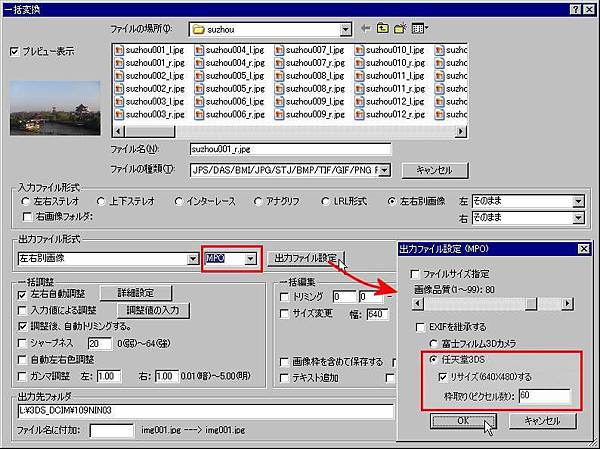Select file suzhou001_r.jpg
This screenshot has width=600, height=449.
[x=150, y=62]
